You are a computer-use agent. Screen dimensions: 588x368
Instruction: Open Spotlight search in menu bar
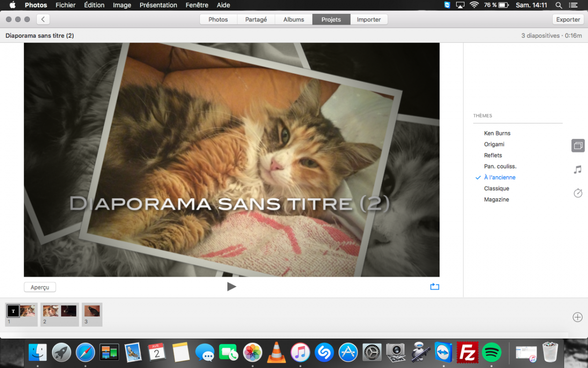coord(559,5)
